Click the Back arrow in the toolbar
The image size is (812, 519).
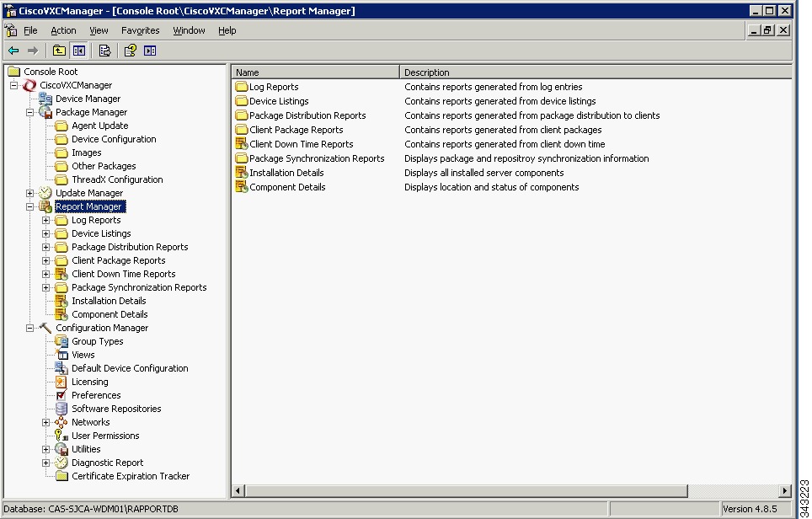[x=13, y=51]
